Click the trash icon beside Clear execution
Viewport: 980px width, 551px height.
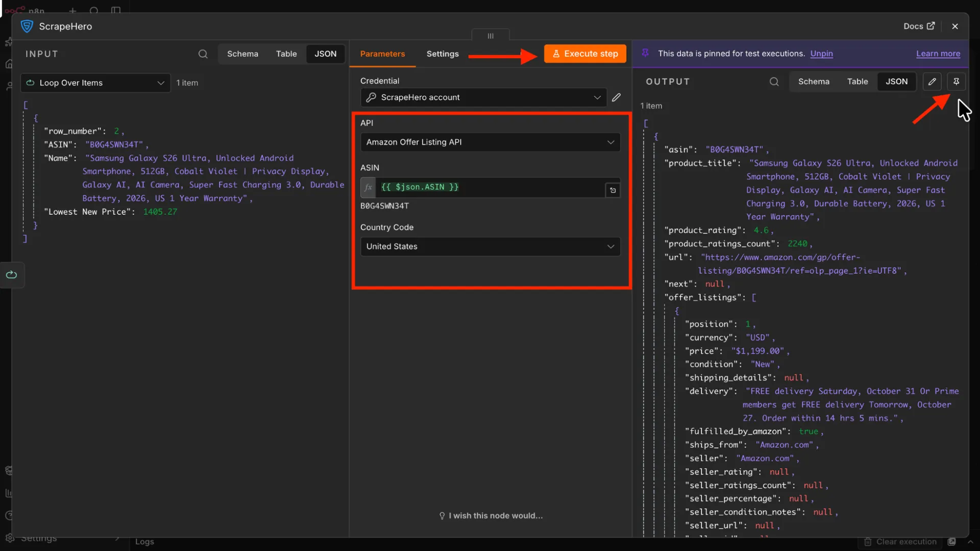click(x=867, y=542)
